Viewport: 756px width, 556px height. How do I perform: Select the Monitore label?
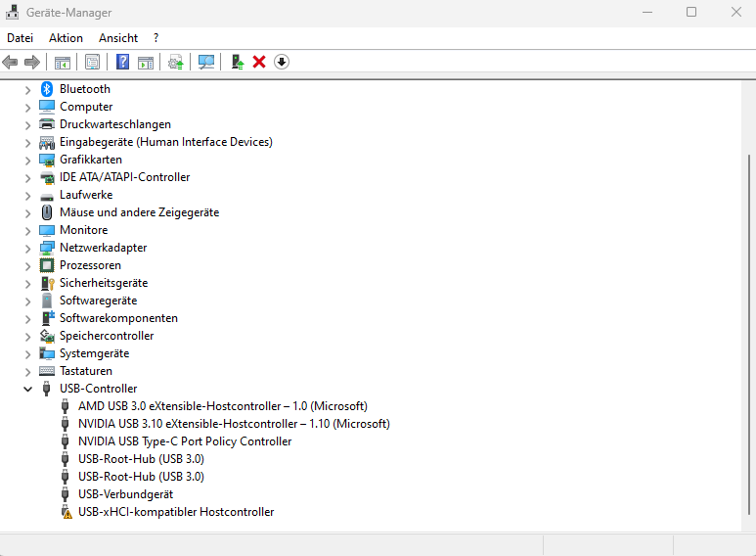(x=83, y=230)
